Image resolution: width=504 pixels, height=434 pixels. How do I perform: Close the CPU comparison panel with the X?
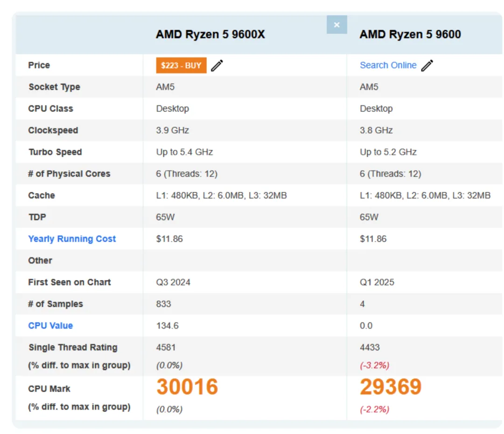point(336,25)
